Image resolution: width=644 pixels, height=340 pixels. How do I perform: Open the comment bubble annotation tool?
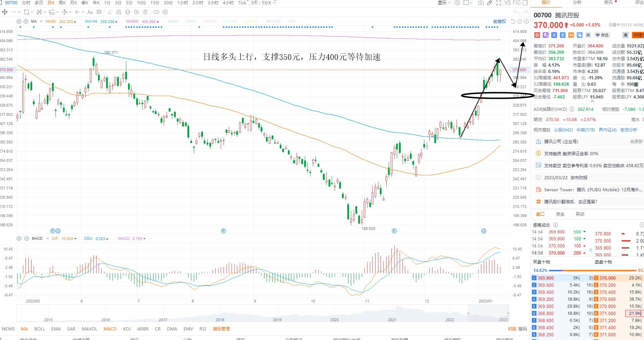tap(99, 12)
